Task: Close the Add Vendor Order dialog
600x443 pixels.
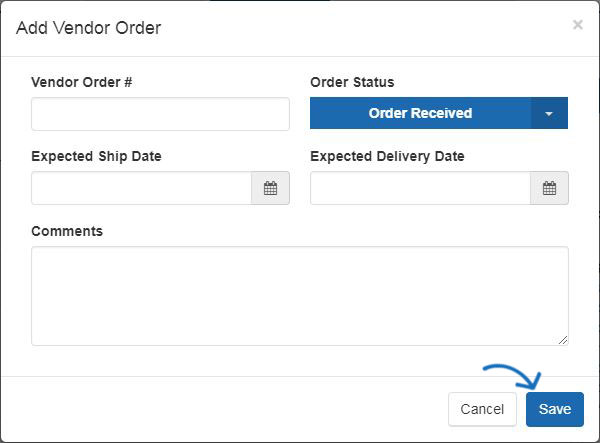Action: tap(577, 25)
